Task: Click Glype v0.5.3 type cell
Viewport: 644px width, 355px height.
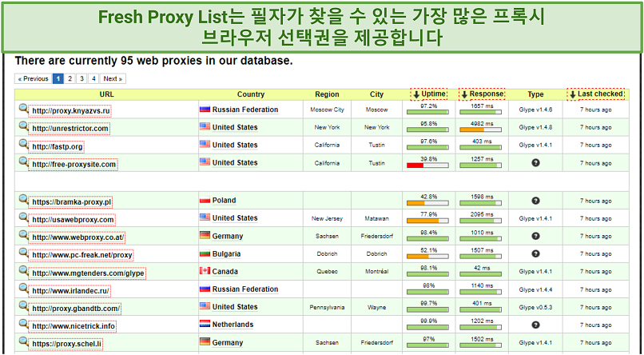Action: click(535, 307)
